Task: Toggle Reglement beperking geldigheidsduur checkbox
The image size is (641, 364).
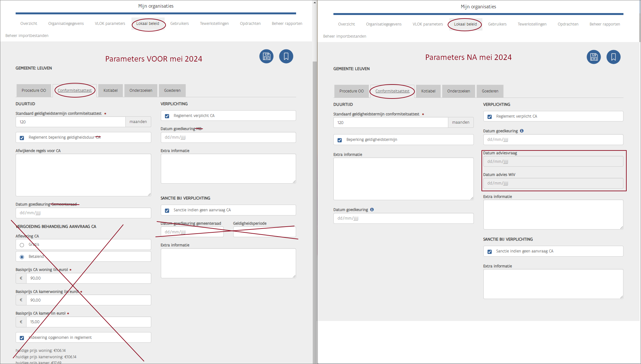Action: tap(22, 138)
